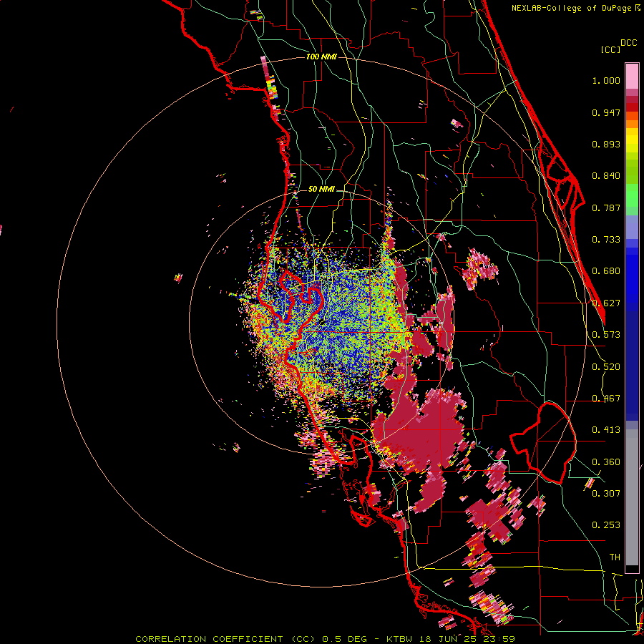Select the 0.627 scale value
Image resolution: width=644 pixels, height=644 pixels.
tap(606, 303)
